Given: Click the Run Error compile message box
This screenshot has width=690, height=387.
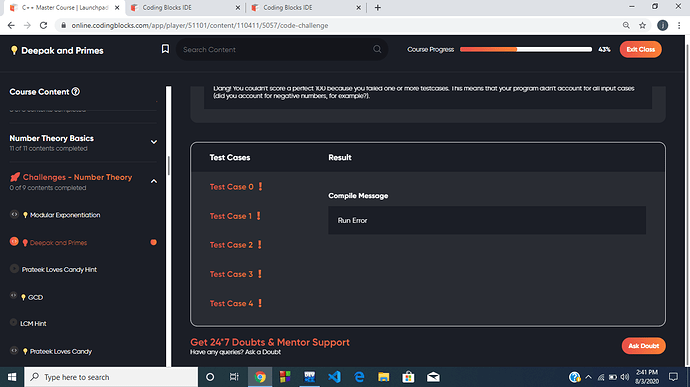Looking at the screenshot, I should (487, 220).
